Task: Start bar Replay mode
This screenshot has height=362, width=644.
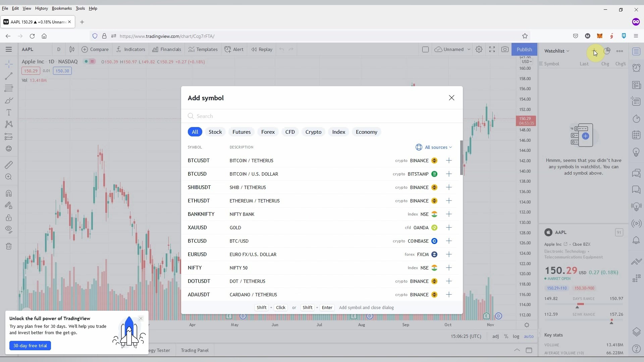Action: coord(262,49)
